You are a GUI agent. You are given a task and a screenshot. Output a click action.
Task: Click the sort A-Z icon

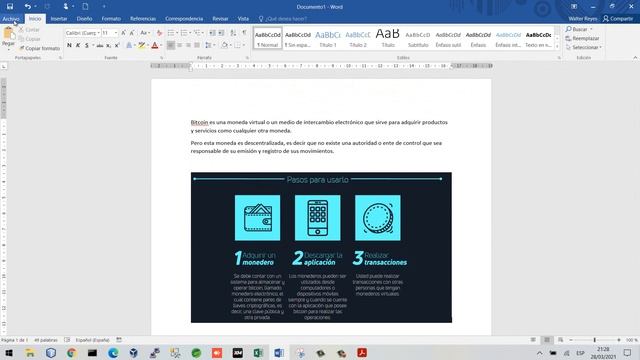(233, 33)
